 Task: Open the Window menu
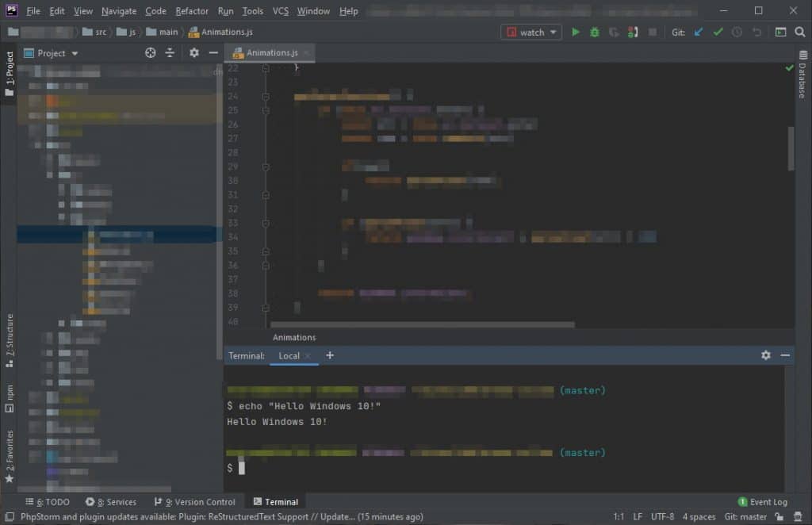[313, 11]
